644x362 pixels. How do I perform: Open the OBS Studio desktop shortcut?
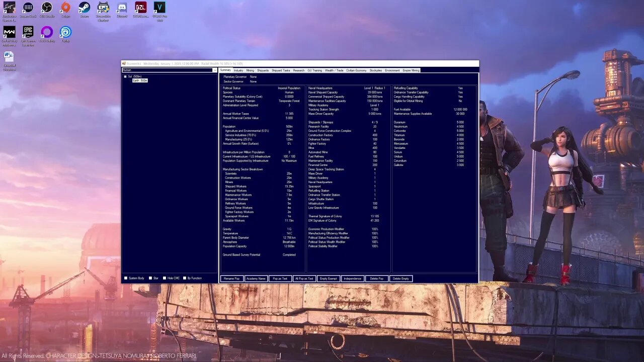click(47, 10)
